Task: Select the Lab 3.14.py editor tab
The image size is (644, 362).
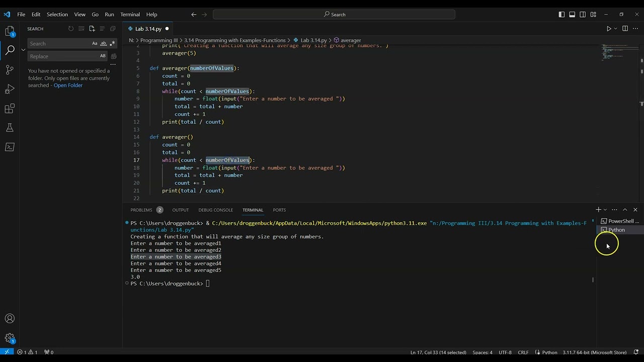Action: [148, 29]
